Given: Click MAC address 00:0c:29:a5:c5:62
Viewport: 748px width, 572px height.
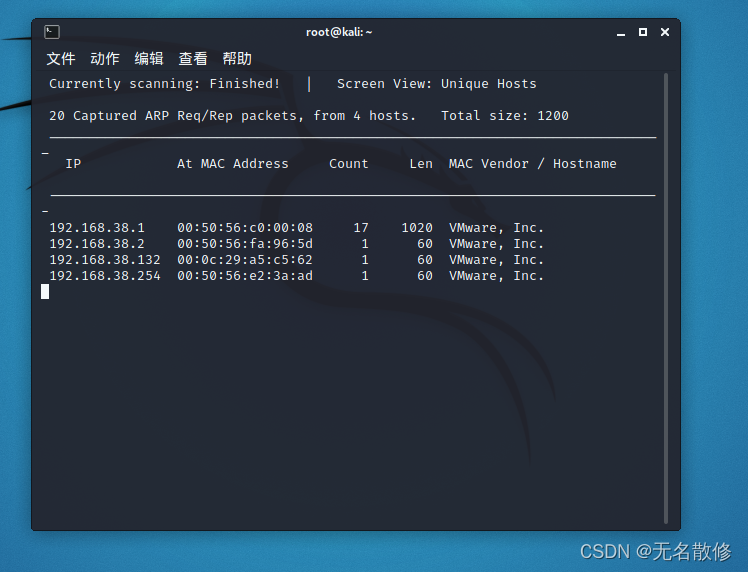Looking at the screenshot, I should [x=245, y=260].
